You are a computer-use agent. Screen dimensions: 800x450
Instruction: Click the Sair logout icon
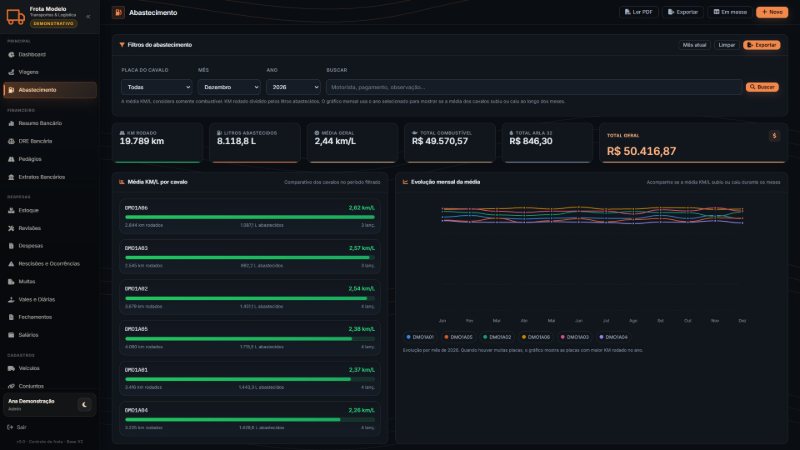(10, 427)
